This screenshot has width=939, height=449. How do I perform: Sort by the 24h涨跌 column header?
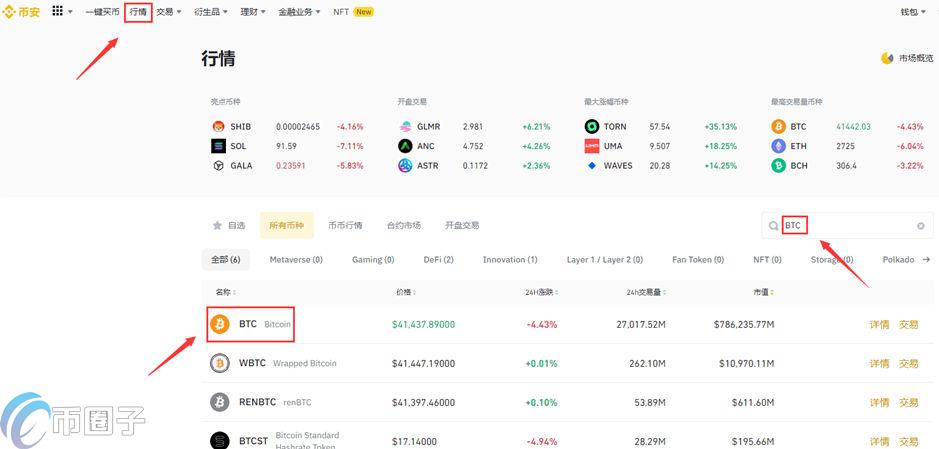click(541, 293)
